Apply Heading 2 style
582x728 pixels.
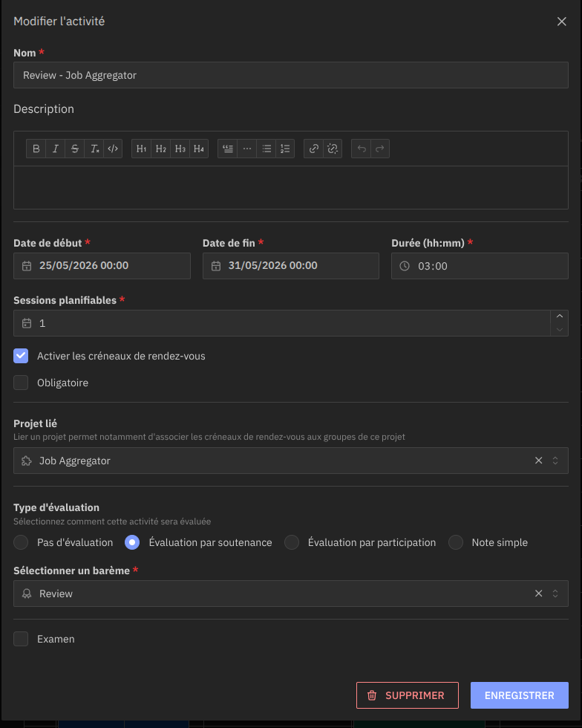160,149
